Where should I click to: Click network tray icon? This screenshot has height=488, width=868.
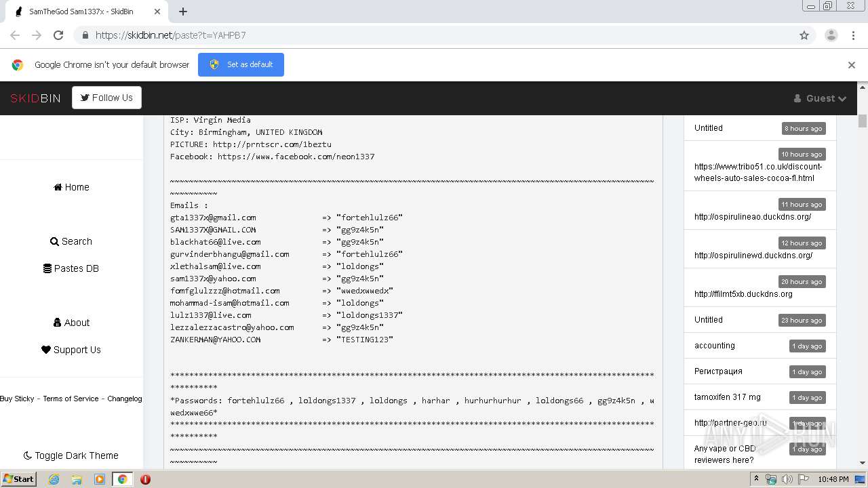coord(771,479)
